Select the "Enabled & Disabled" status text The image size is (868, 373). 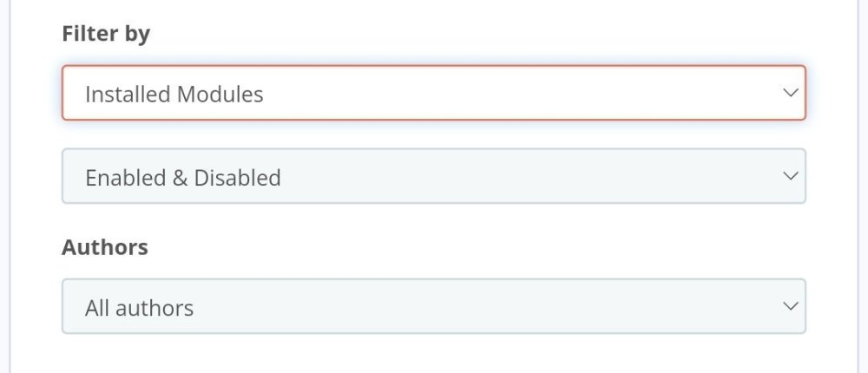(182, 178)
